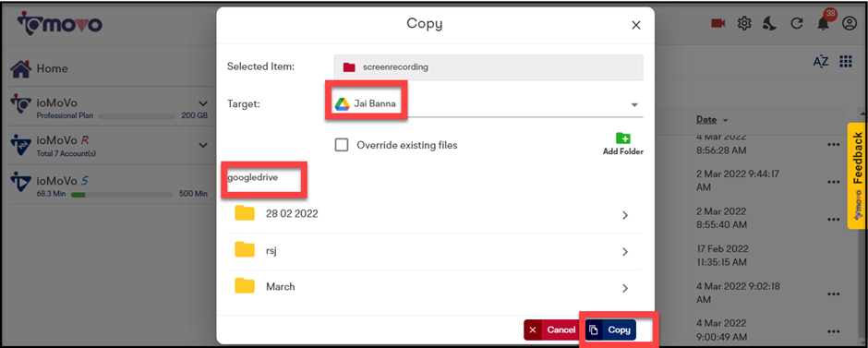Click ioMoVo 200 GB storage bar

(138, 116)
